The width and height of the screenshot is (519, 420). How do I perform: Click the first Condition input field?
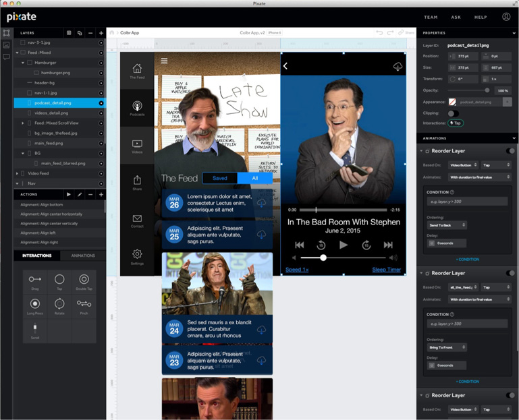coord(467,202)
